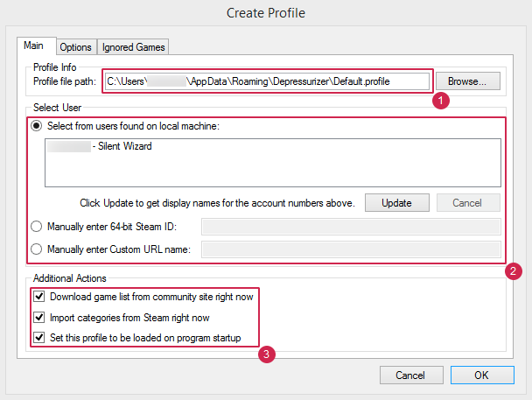Toggle Import categories from Steam checkbox

tap(39, 317)
